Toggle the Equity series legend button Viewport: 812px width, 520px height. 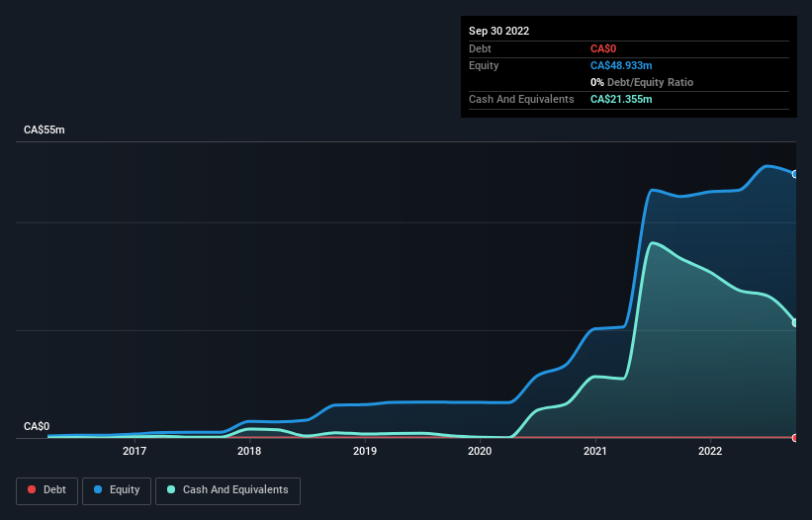(x=117, y=490)
